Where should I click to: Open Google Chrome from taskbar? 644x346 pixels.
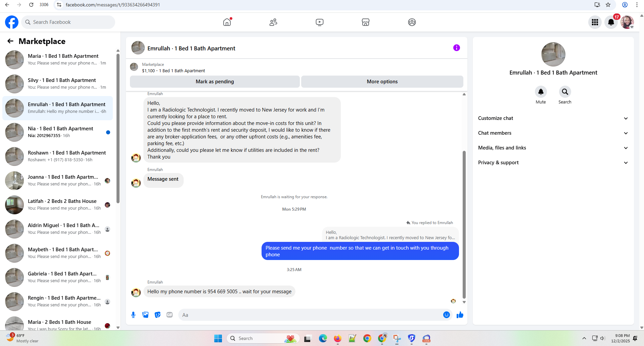tap(367, 338)
